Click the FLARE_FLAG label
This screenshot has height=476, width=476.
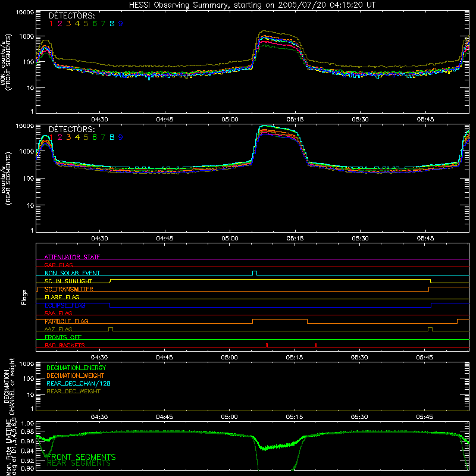point(62,297)
